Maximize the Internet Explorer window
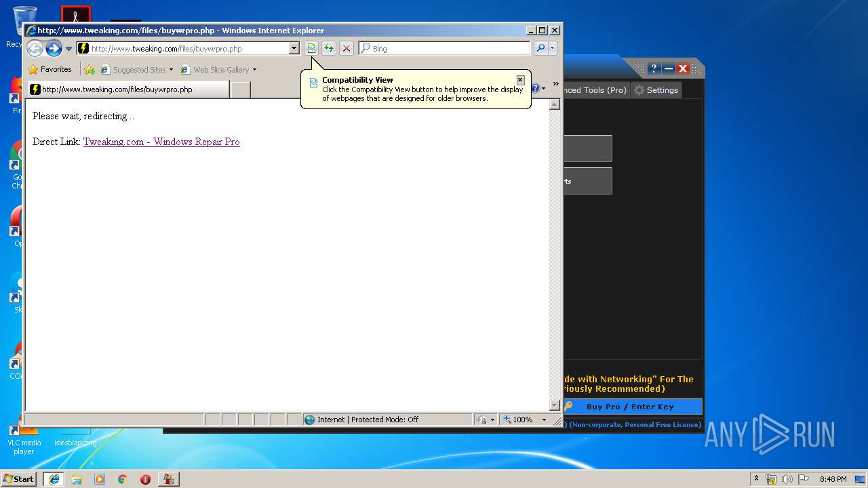This screenshot has height=488, width=868. coord(542,30)
